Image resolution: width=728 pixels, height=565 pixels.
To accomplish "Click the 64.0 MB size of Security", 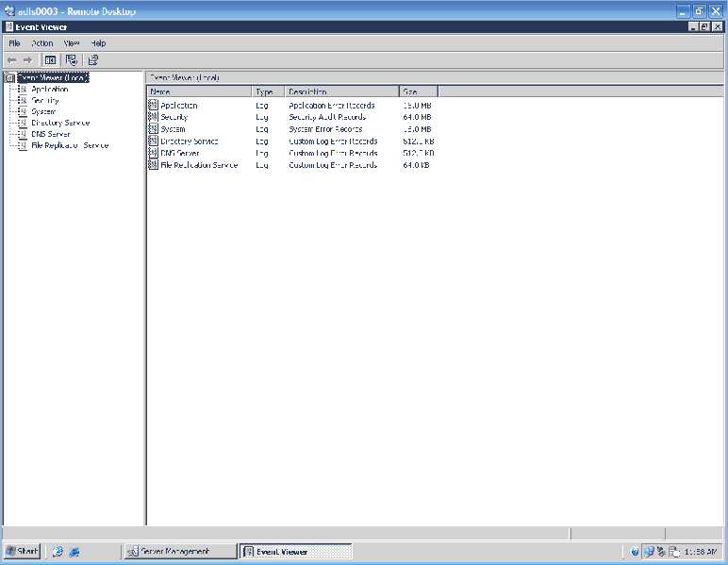I will pos(417,117).
